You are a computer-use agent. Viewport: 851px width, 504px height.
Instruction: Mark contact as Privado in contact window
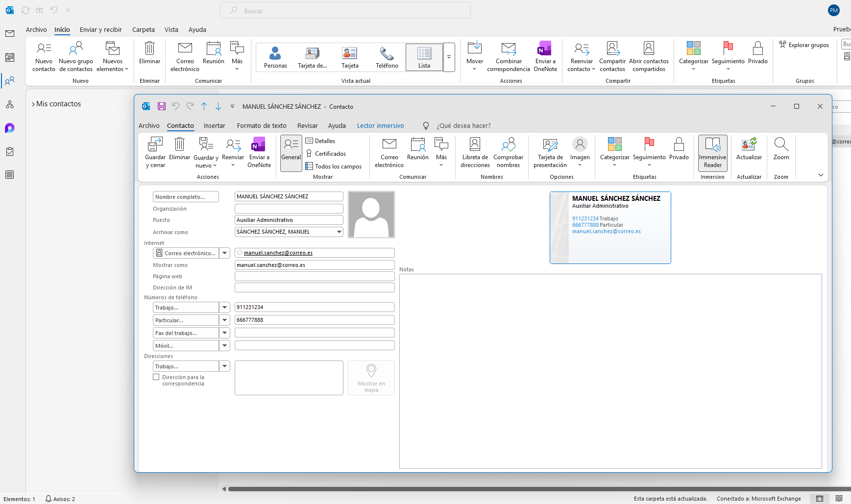(679, 149)
